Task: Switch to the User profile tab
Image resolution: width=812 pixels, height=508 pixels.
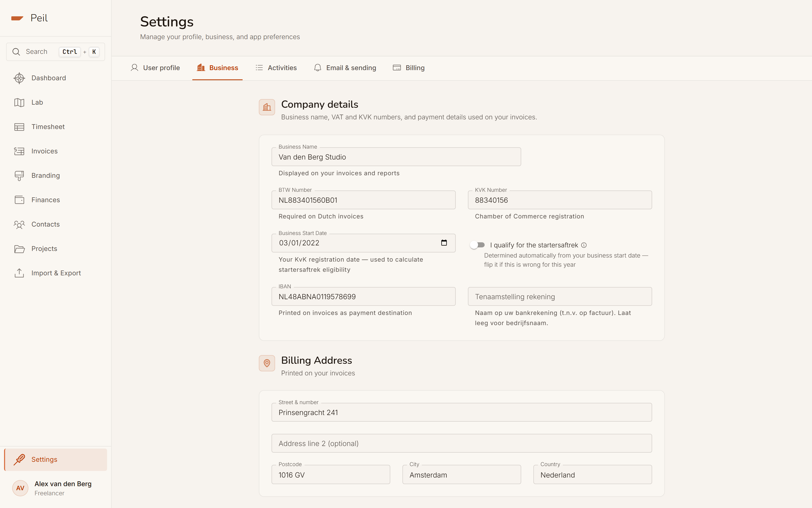Action: pyautogui.click(x=155, y=68)
